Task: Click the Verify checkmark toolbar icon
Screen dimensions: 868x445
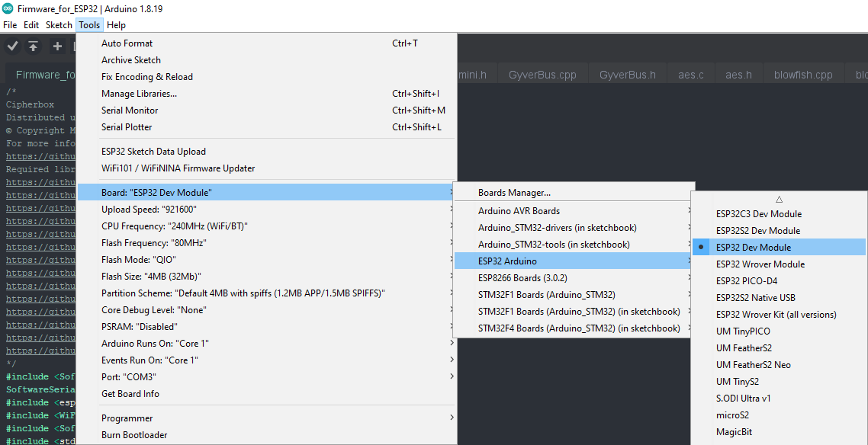Action: tap(12, 46)
